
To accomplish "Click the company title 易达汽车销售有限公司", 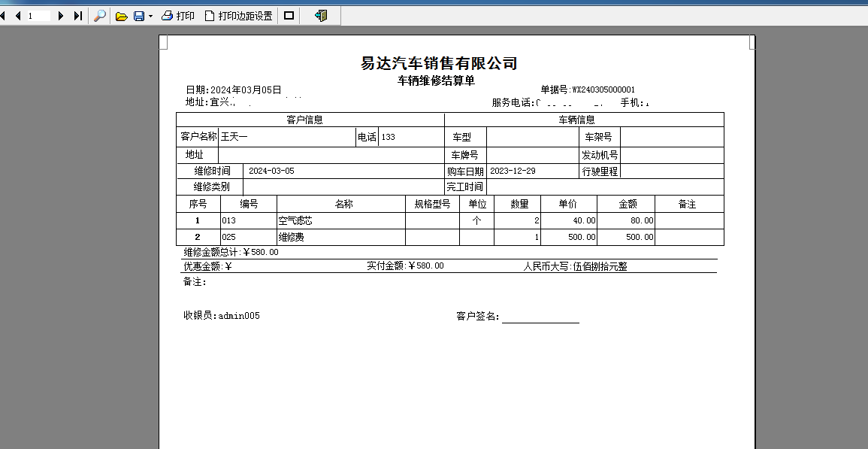I will click(x=439, y=63).
